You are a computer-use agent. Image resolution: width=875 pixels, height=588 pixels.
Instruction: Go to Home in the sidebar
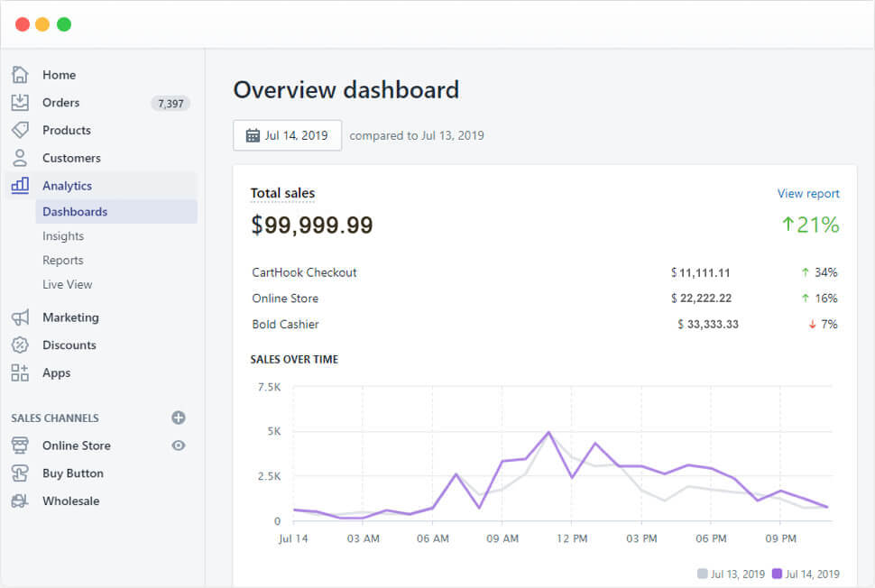(60, 75)
